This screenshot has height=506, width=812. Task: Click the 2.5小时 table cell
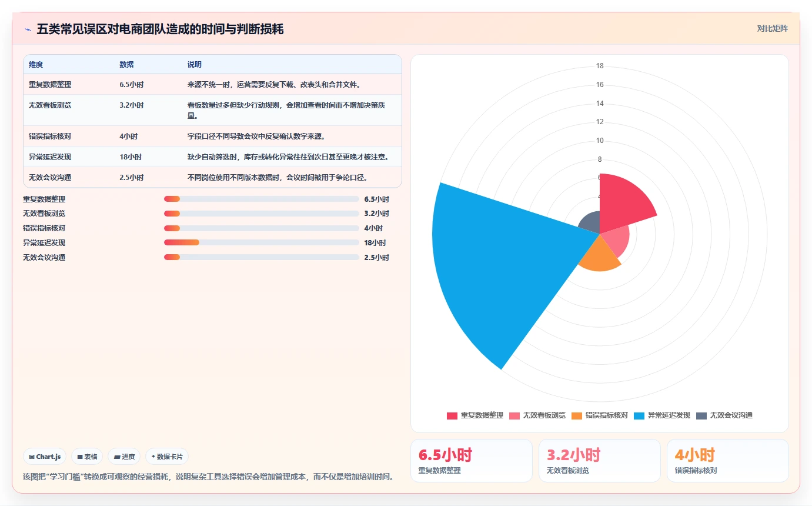point(132,178)
